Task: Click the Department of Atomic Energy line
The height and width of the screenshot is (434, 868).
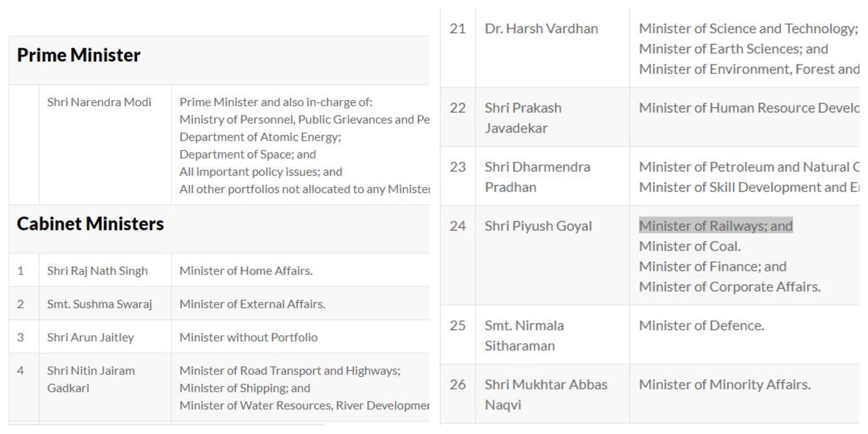Action: (x=260, y=137)
